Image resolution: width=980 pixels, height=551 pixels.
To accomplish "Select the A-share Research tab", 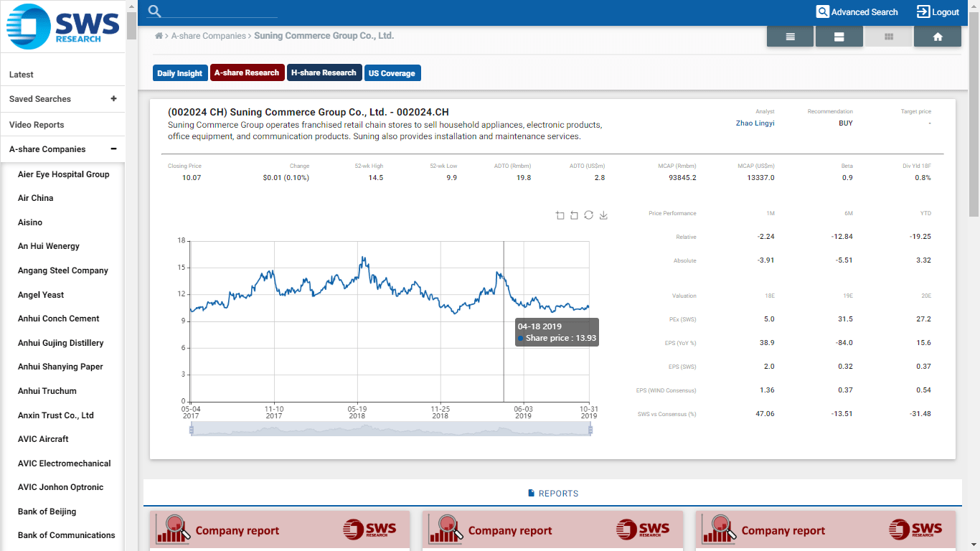I will (x=247, y=72).
